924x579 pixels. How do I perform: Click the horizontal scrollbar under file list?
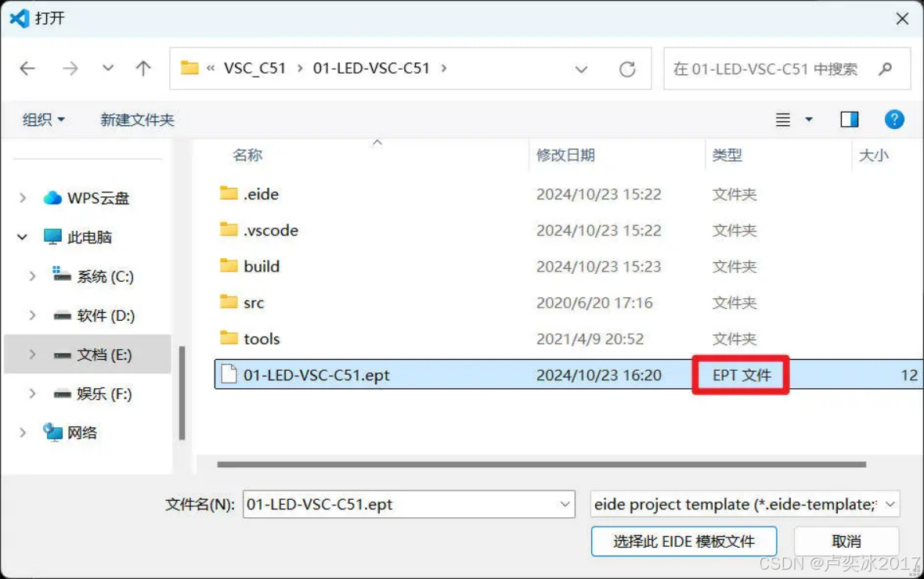click(x=542, y=464)
